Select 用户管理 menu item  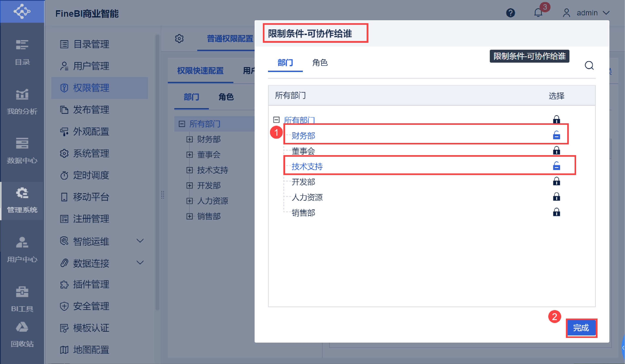91,66
